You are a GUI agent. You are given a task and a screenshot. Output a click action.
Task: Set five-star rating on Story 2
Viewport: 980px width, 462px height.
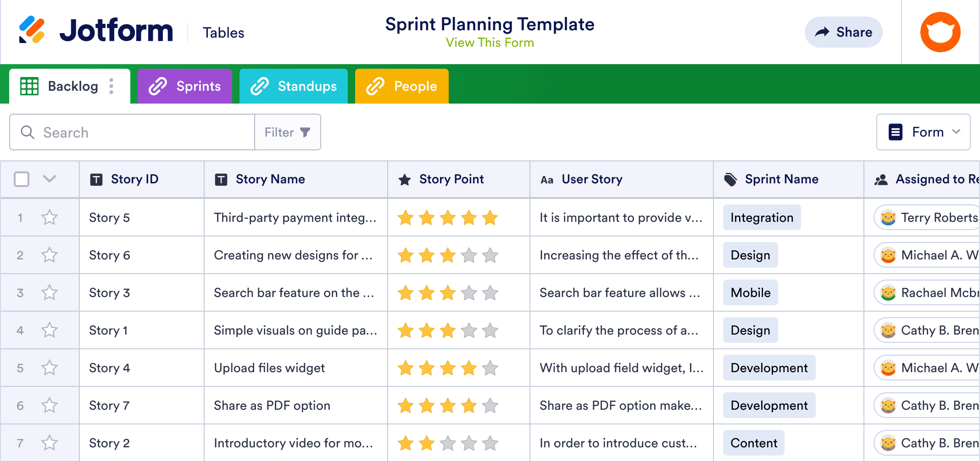pos(490,443)
